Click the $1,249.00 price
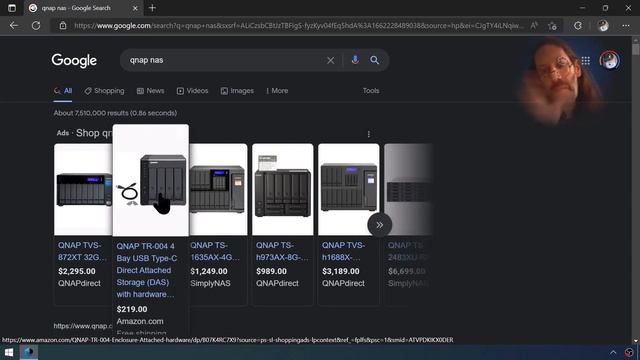 click(x=209, y=271)
